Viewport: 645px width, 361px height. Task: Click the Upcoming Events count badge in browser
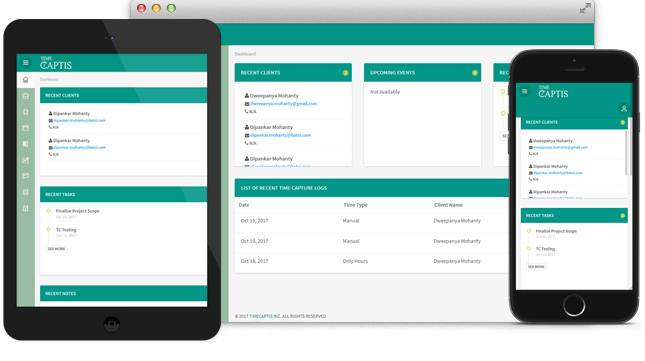tap(474, 73)
